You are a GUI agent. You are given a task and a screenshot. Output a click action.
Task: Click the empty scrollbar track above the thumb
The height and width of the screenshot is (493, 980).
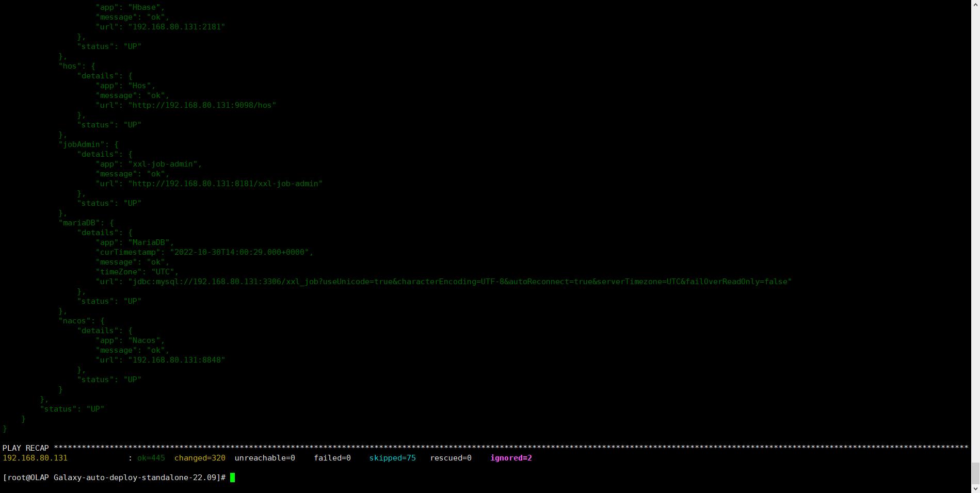[x=975, y=232]
